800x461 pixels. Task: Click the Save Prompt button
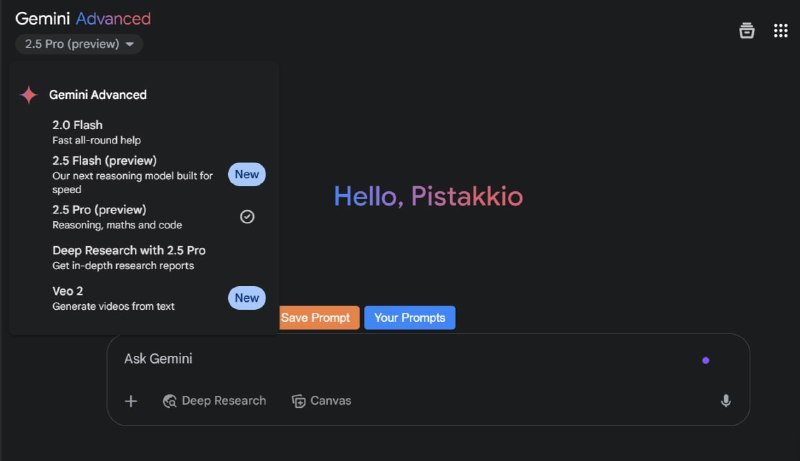click(x=319, y=318)
